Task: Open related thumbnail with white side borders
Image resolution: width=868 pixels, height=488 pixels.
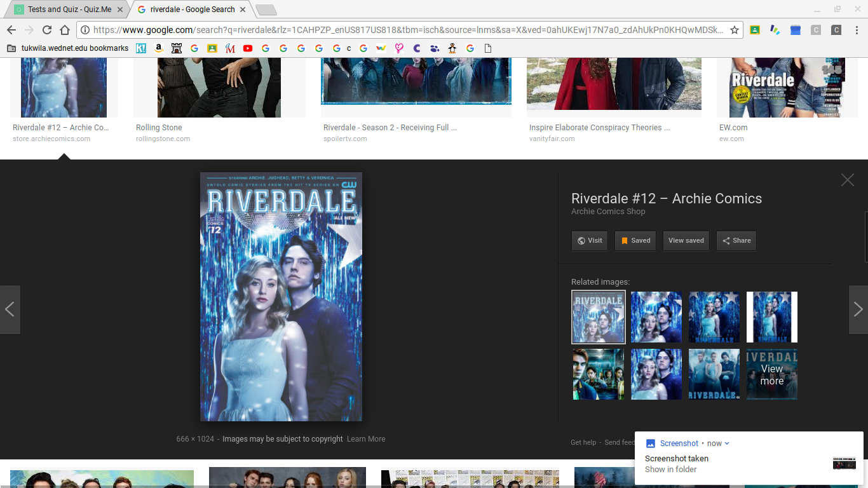Action: pos(772,317)
